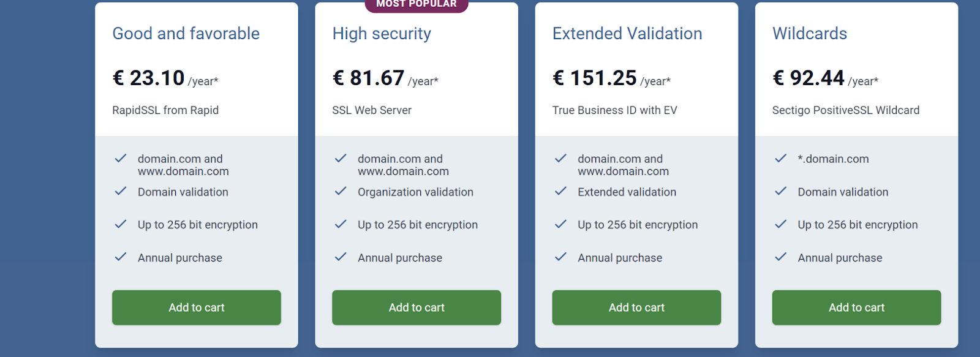
Task: Click the 'Wildcards' plan title
Action: coord(810,34)
